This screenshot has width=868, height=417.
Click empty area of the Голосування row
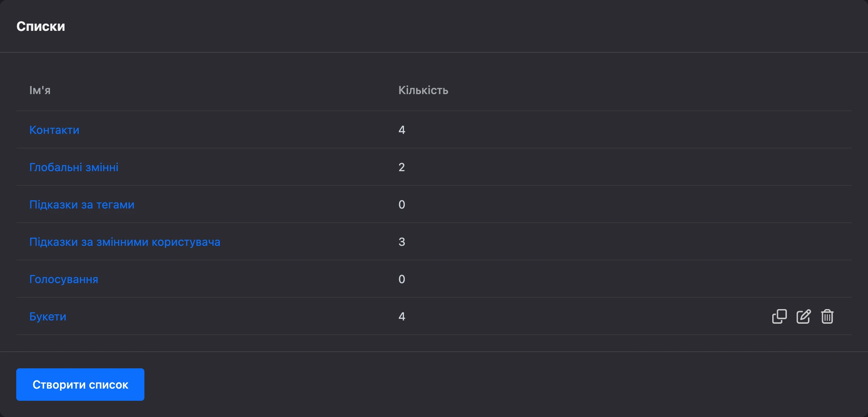click(608, 279)
